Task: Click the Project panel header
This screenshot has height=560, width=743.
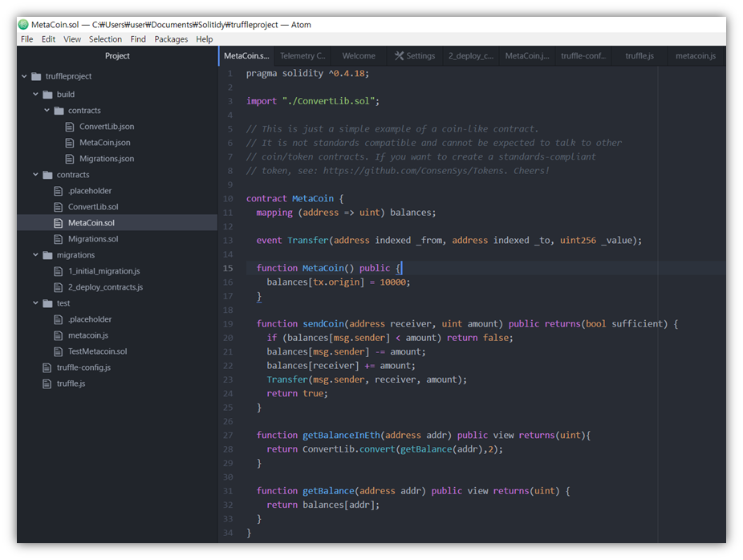Action: 117,56
